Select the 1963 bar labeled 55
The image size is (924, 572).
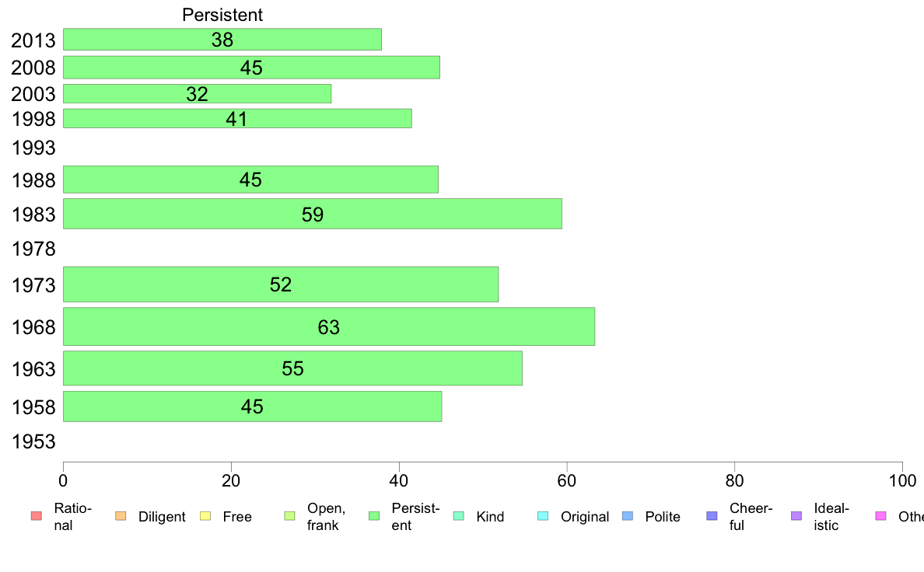click(292, 368)
